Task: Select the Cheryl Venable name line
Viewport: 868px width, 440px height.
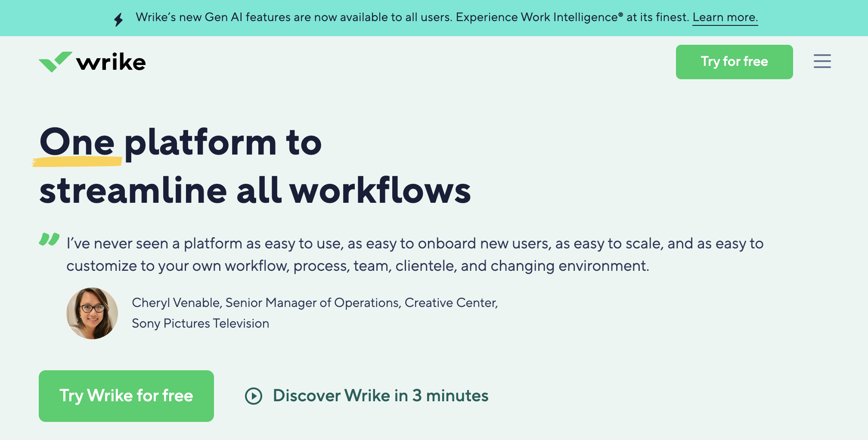Action: 315,303
